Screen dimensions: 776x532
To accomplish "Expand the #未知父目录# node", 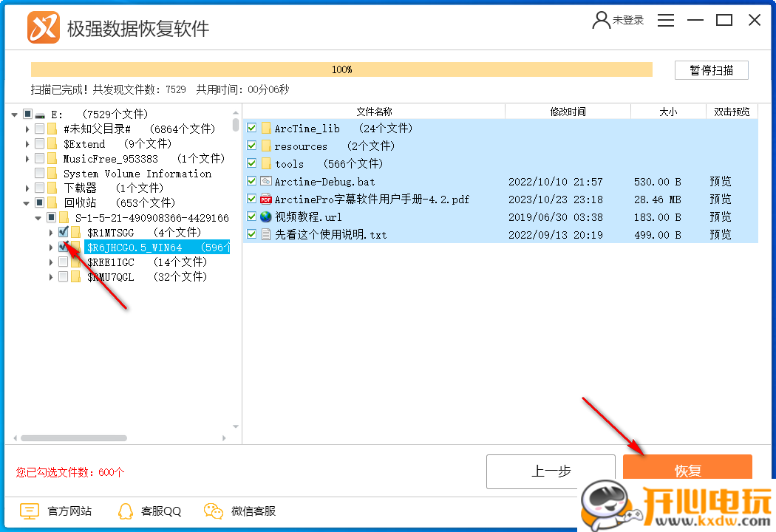I will (x=27, y=129).
